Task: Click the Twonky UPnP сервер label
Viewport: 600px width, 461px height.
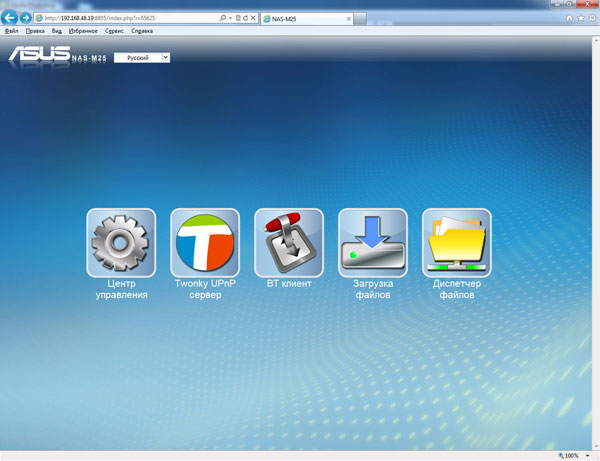Action: [205, 289]
